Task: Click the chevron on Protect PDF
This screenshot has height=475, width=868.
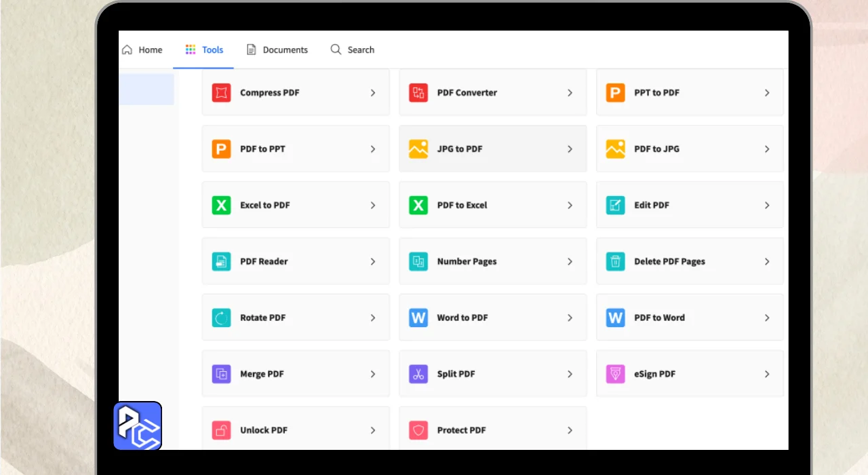Action: 570,431
